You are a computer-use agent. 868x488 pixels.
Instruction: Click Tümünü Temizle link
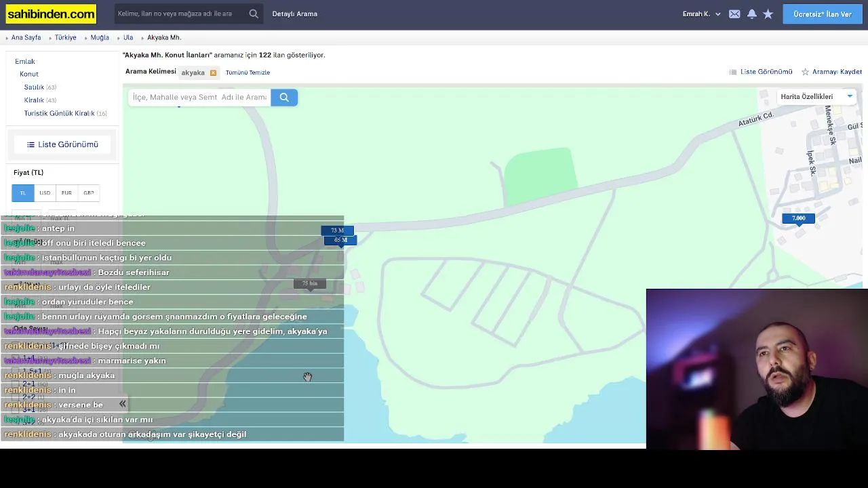248,73
